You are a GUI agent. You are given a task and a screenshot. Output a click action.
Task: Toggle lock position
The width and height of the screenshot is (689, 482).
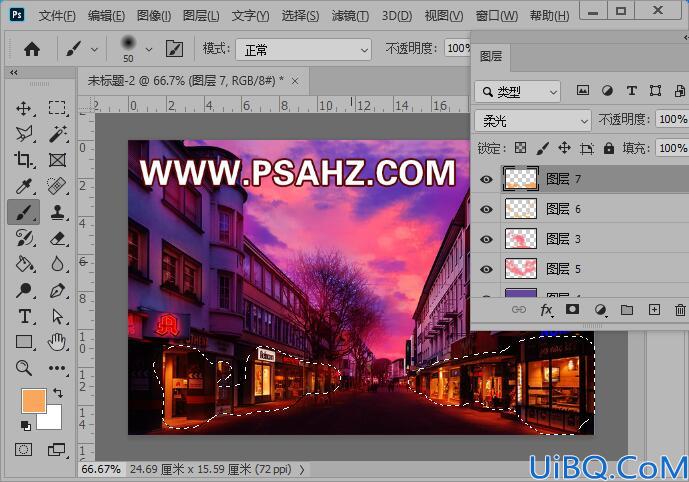[x=564, y=148]
